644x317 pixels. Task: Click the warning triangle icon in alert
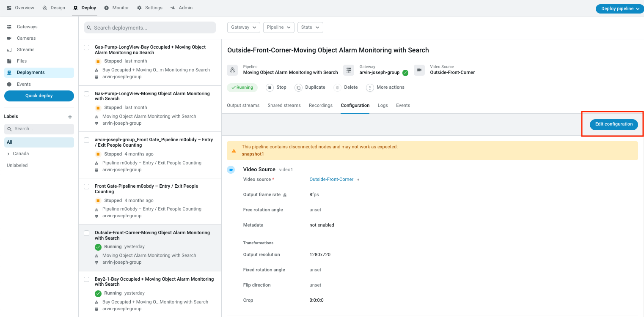(234, 151)
